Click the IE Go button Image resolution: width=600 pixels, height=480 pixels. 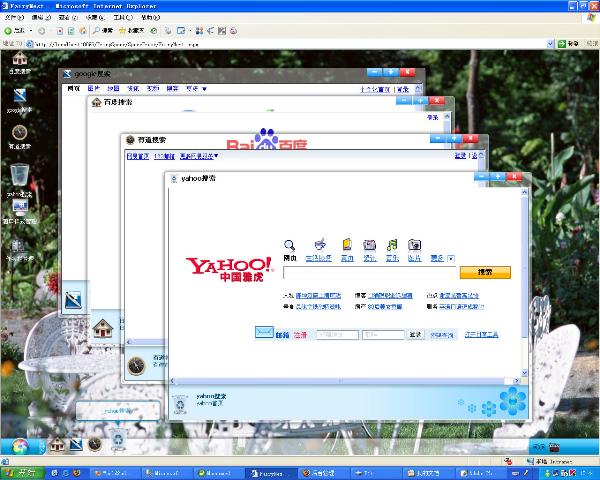point(568,44)
